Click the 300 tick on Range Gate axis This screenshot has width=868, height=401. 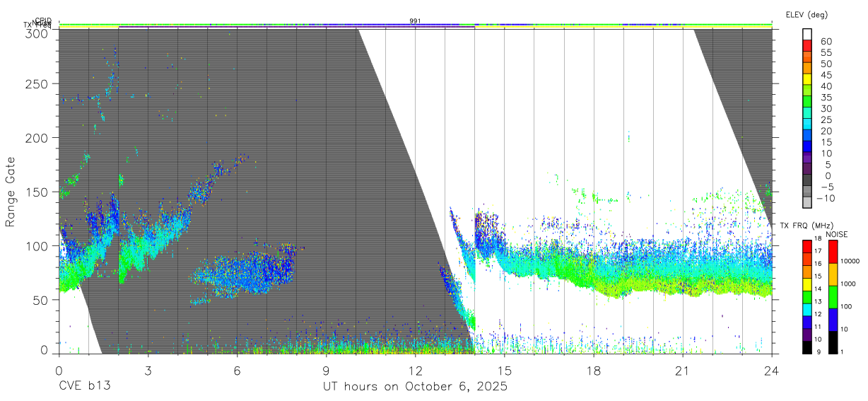coord(37,33)
